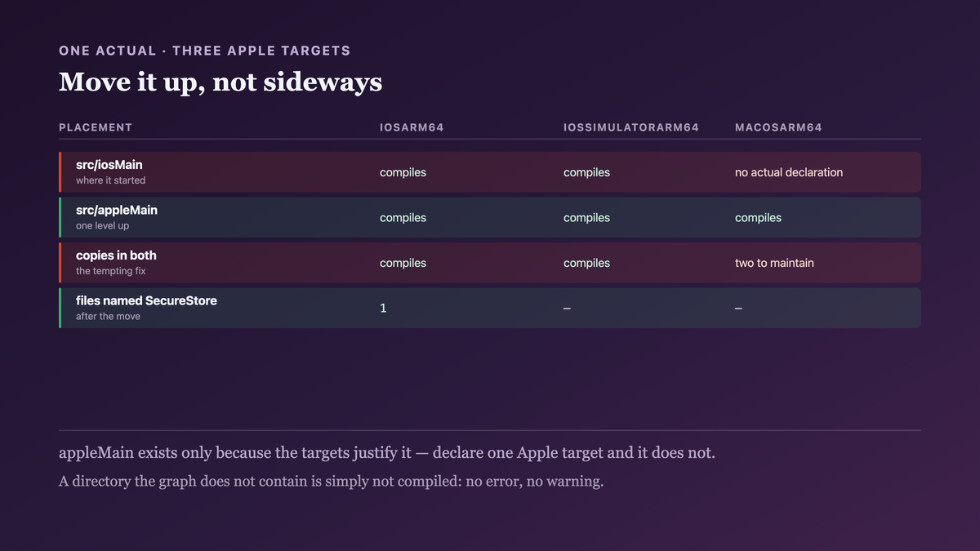Click the IOSSIMULATORARM64 column header

[x=631, y=127]
